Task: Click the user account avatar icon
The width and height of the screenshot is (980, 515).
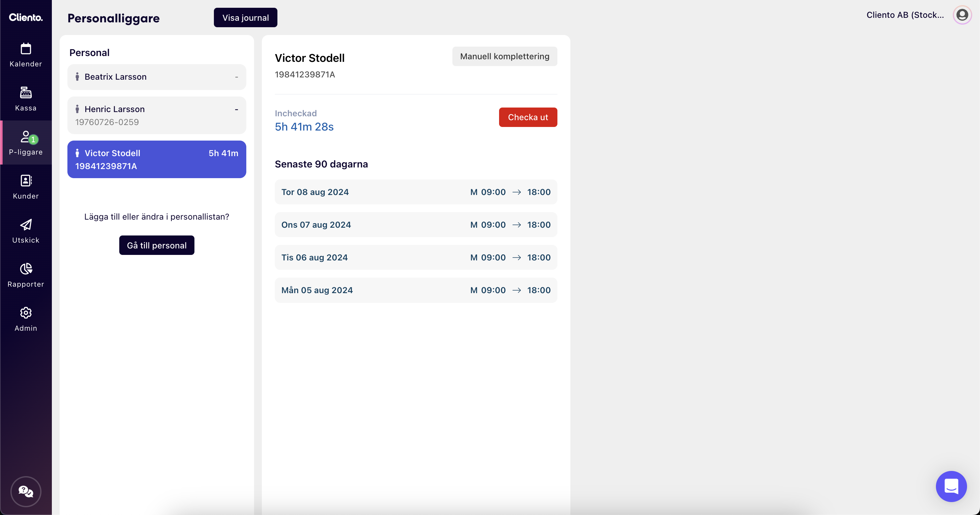Action: click(x=962, y=15)
